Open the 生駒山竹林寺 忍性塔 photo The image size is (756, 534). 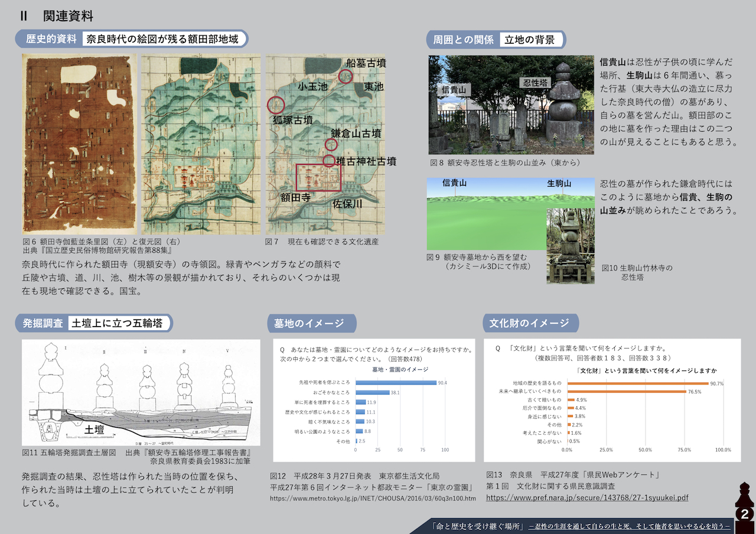click(x=570, y=245)
